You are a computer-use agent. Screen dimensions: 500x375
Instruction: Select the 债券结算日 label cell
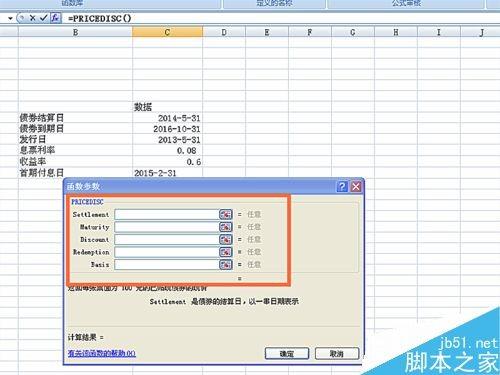point(75,118)
